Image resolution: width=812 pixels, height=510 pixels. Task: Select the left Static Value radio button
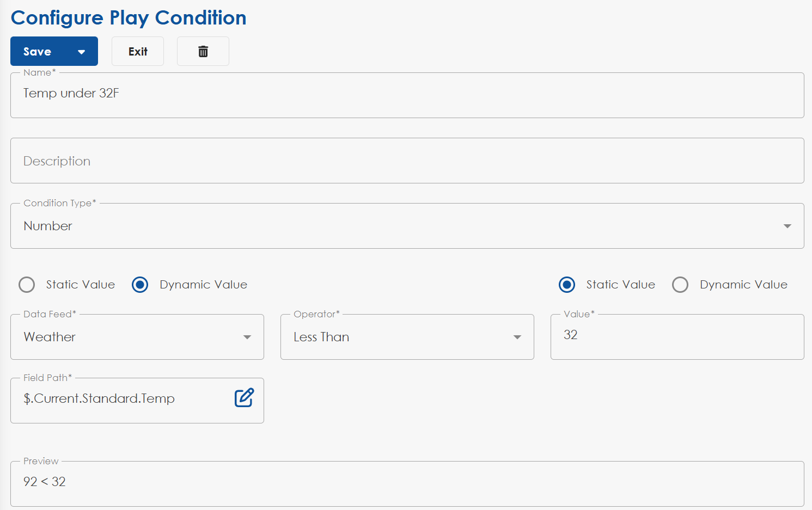click(x=27, y=285)
